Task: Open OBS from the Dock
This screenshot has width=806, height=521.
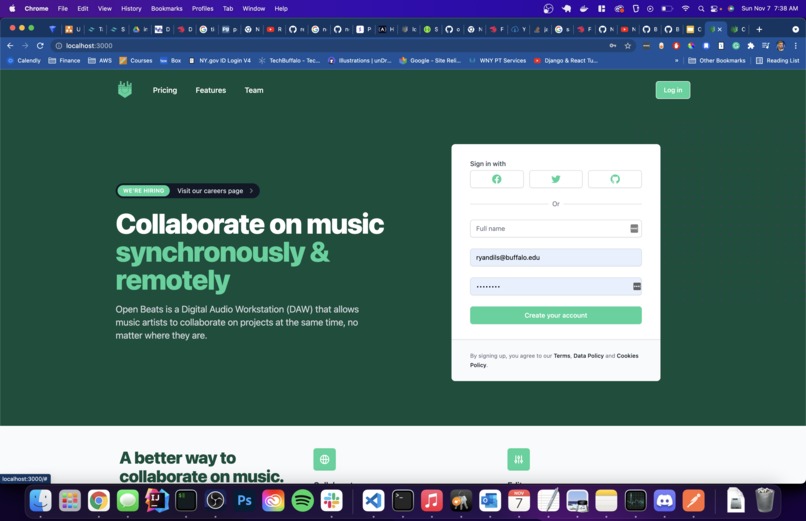Action: [x=215, y=500]
